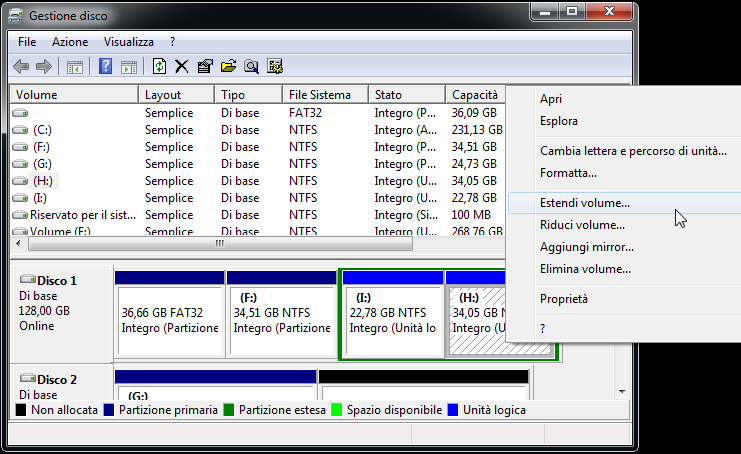741x454 pixels.
Task: Sort by the Capacità column header
Action: 475,94
